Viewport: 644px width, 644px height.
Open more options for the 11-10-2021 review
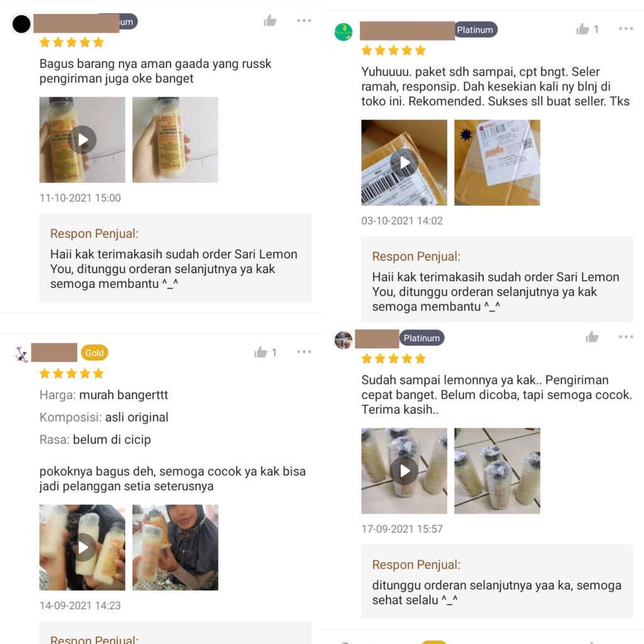pyautogui.click(x=304, y=21)
